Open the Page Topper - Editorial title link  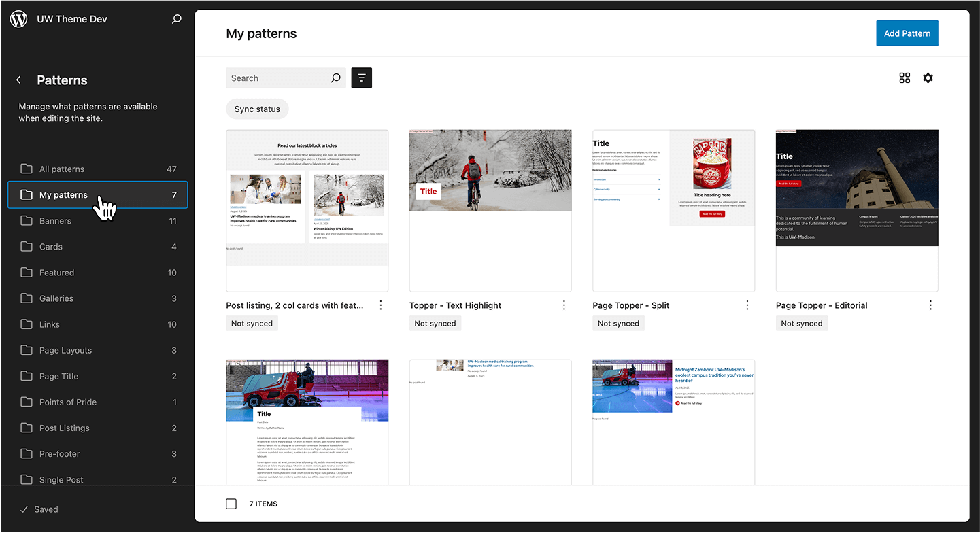(x=822, y=305)
